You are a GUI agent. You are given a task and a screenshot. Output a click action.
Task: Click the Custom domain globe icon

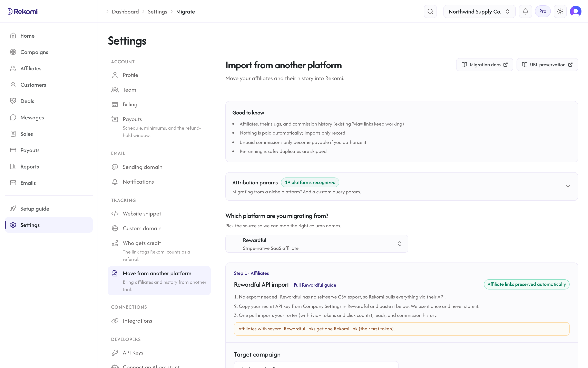115,228
